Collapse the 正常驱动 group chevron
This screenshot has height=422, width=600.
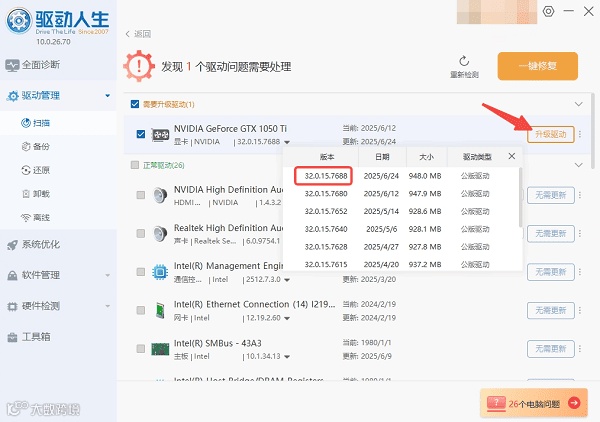coord(579,165)
